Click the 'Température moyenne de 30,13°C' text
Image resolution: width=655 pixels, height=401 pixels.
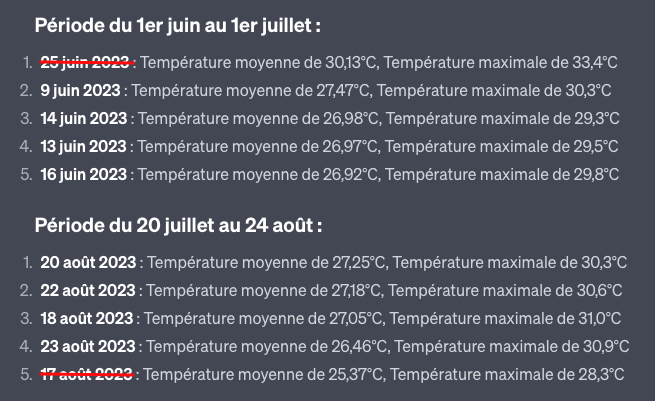point(258,63)
